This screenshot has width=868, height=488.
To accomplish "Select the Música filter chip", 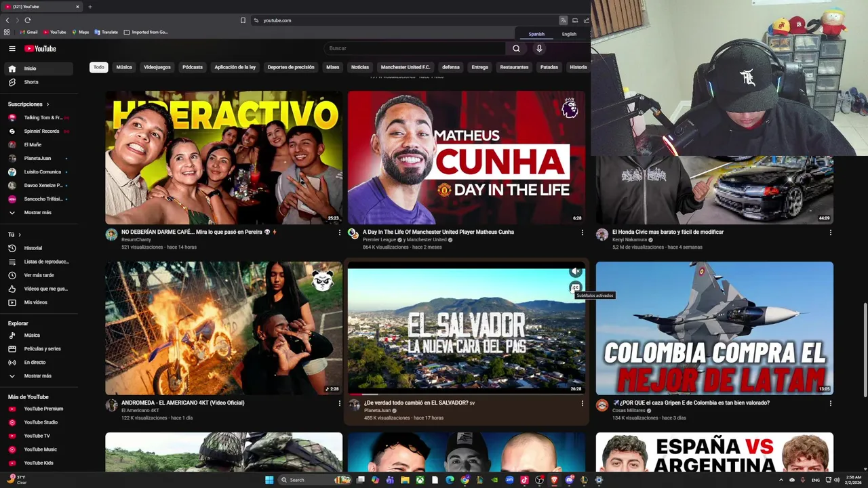I will [x=124, y=67].
